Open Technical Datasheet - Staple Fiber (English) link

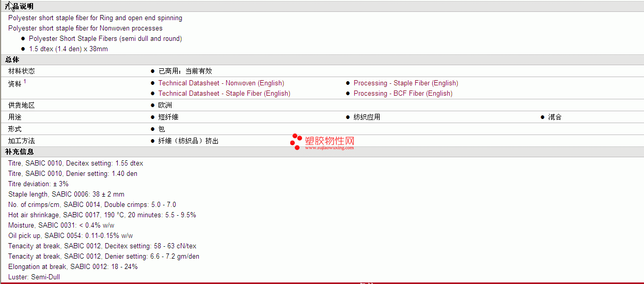click(224, 93)
